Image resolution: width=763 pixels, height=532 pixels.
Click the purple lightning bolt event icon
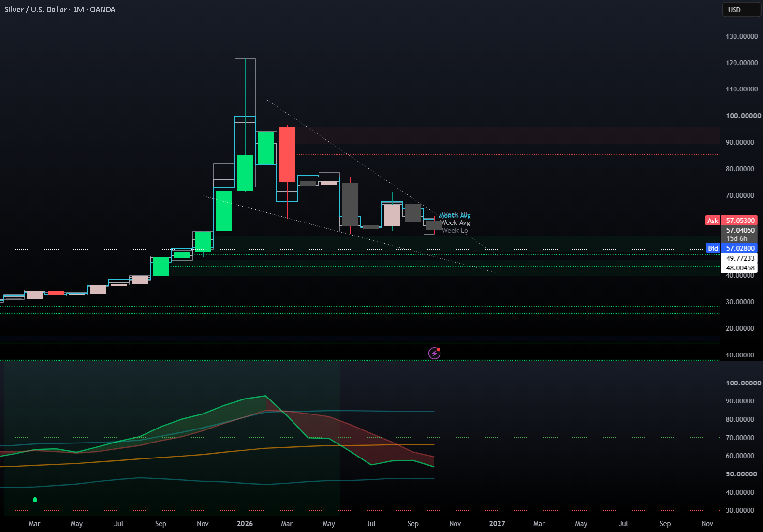click(434, 353)
